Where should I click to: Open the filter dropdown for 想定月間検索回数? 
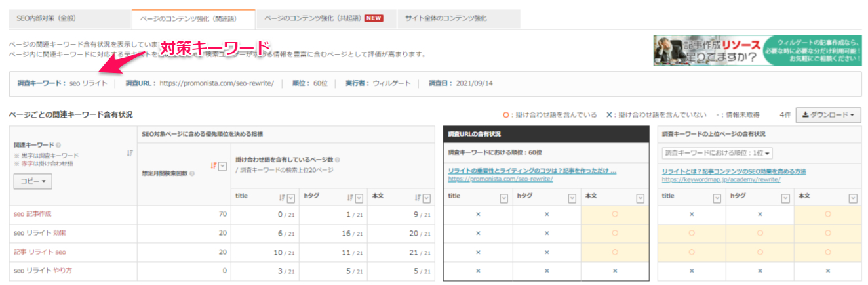[x=222, y=167]
